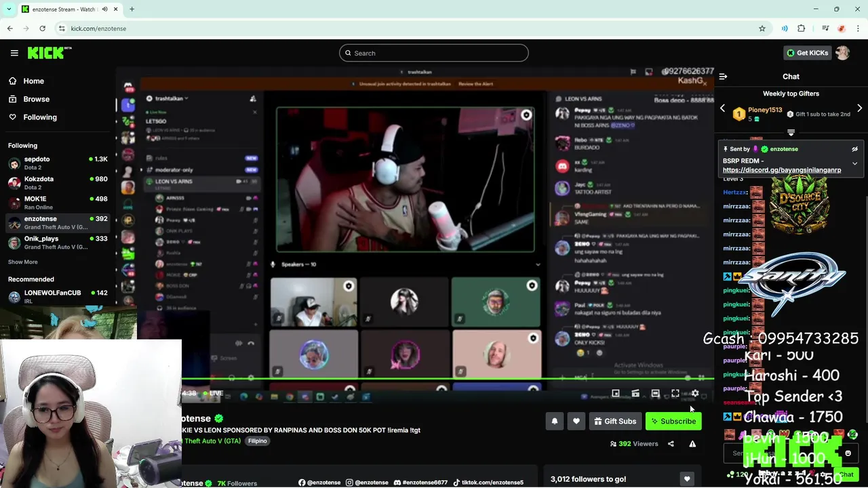Image resolution: width=868 pixels, height=488 pixels.
Task: Toggle stream notifications bell
Action: pos(554,422)
